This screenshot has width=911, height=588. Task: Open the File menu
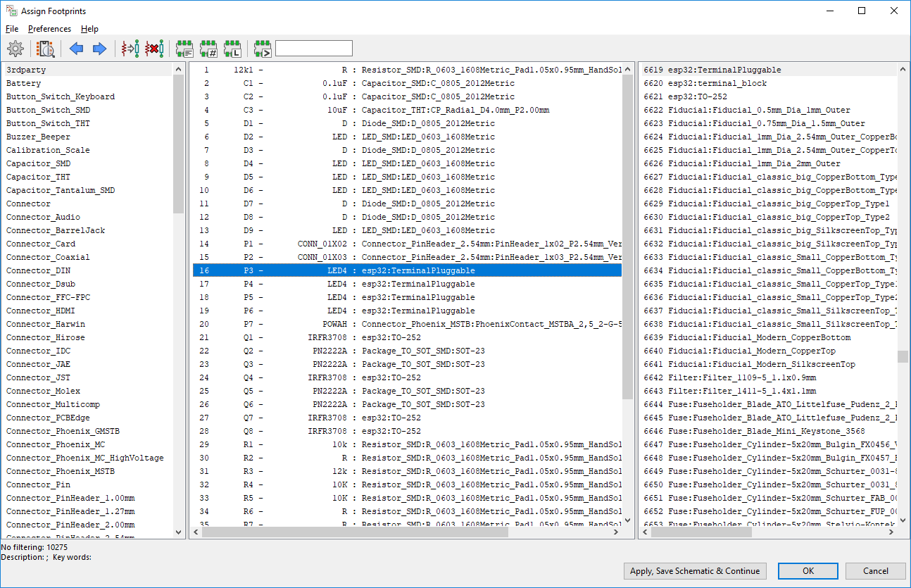click(12, 29)
